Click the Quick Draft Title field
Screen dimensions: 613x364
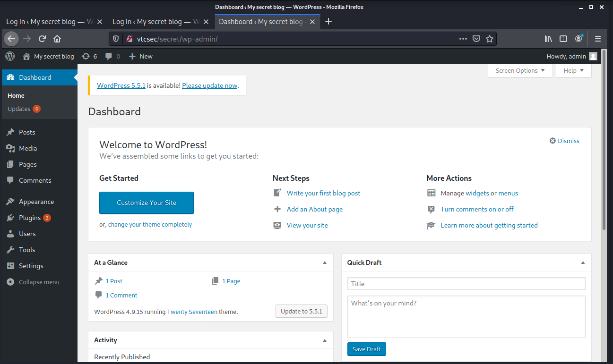coord(466,284)
